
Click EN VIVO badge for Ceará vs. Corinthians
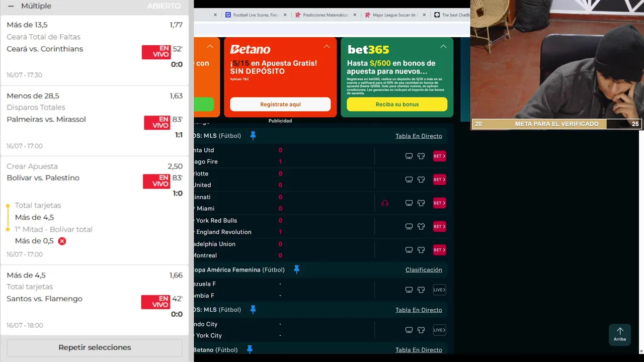click(x=156, y=52)
